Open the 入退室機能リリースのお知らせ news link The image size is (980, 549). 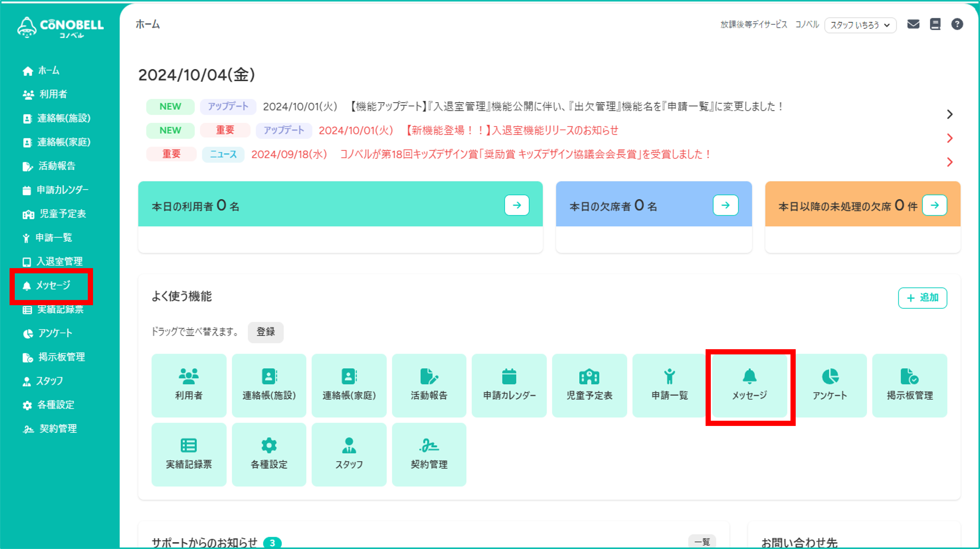coord(511,130)
